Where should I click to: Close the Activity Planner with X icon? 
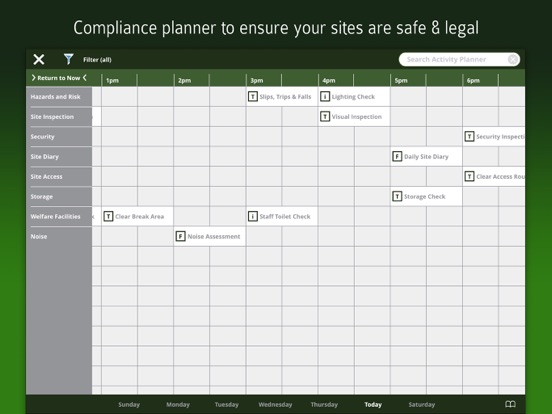(x=39, y=59)
